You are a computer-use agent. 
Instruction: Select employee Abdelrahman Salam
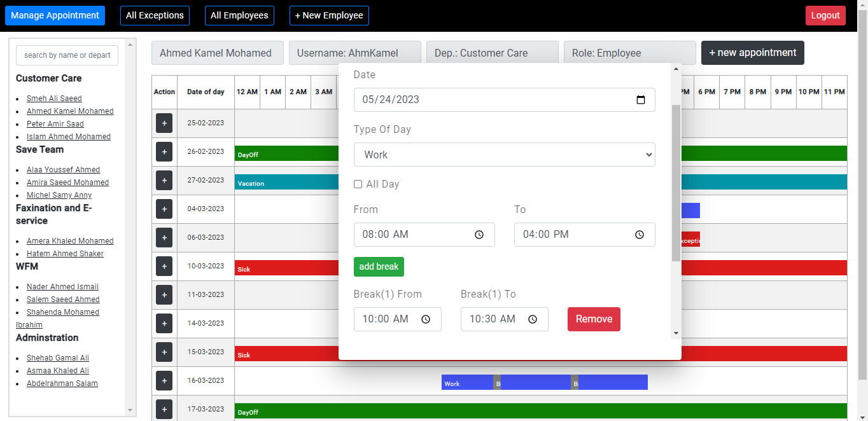[62, 383]
